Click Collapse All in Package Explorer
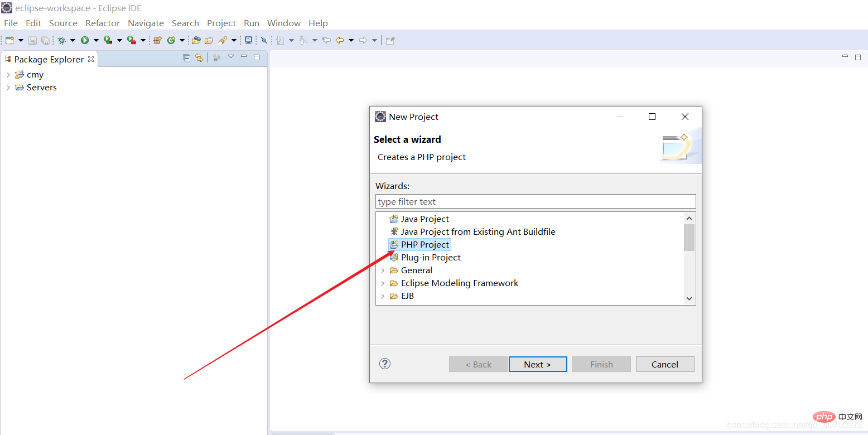868x435 pixels. coord(186,57)
